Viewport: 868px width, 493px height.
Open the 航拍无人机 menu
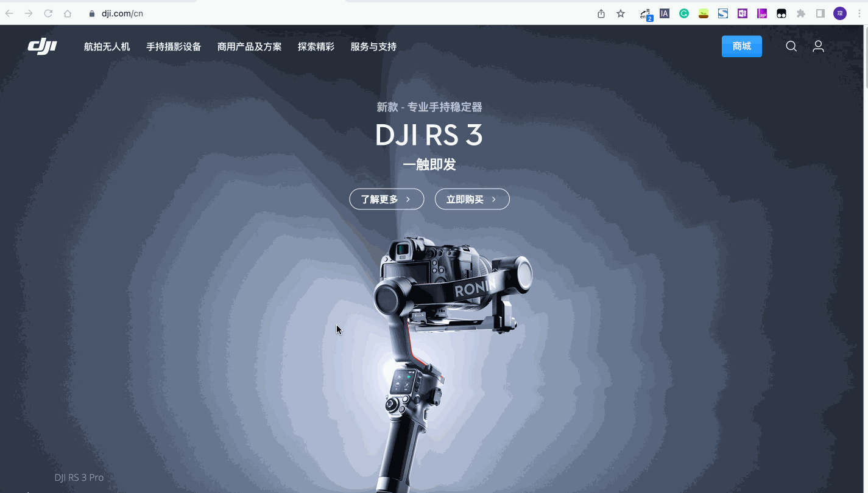(107, 47)
